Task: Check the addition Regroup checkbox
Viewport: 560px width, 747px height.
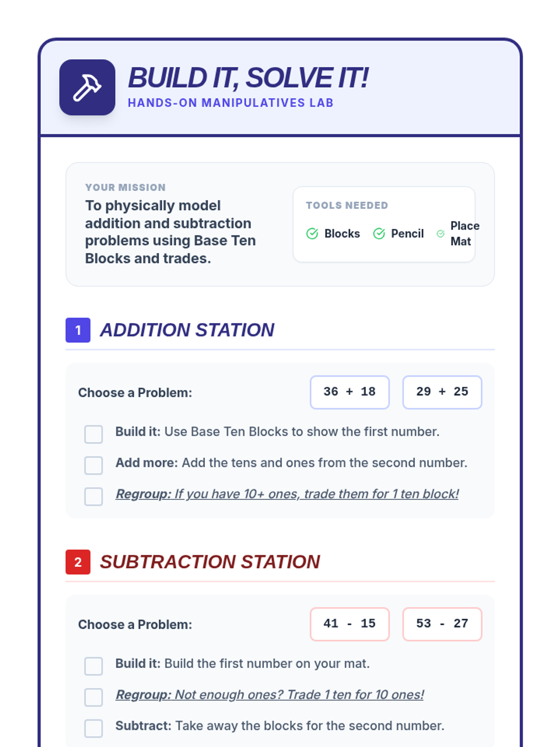Action: (x=94, y=496)
